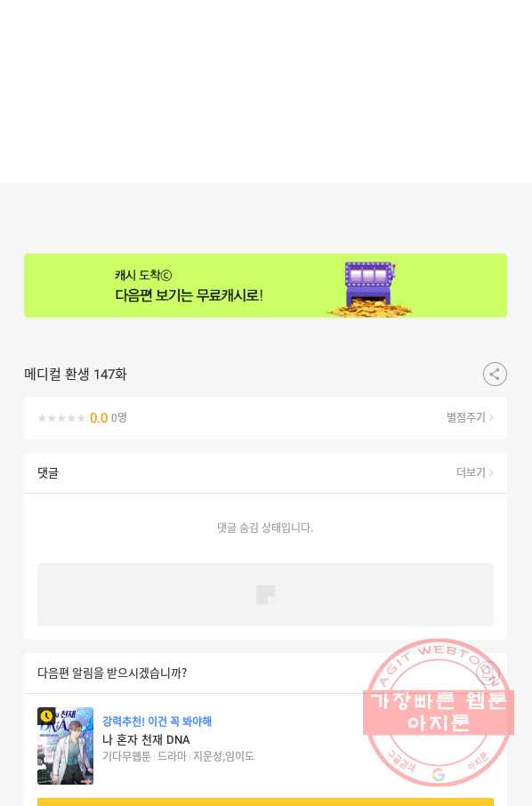This screenshot has width=532, height=806.
Task: Open the 강력추천! 이건 꼭 봐야해 link
Action: (x=157, y=721)
